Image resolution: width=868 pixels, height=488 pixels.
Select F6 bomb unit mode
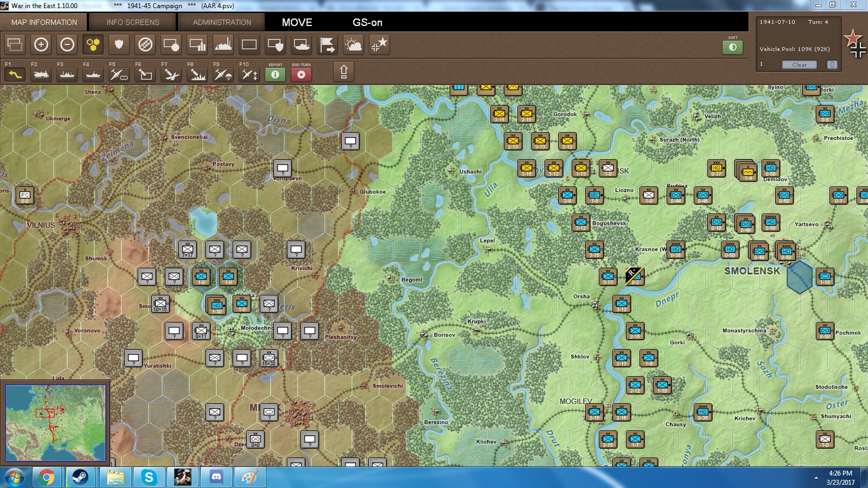[x=145, y=74]
